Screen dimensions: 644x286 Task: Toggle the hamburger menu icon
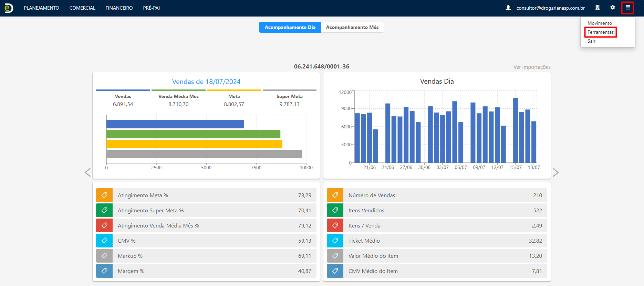click(627, 8)
